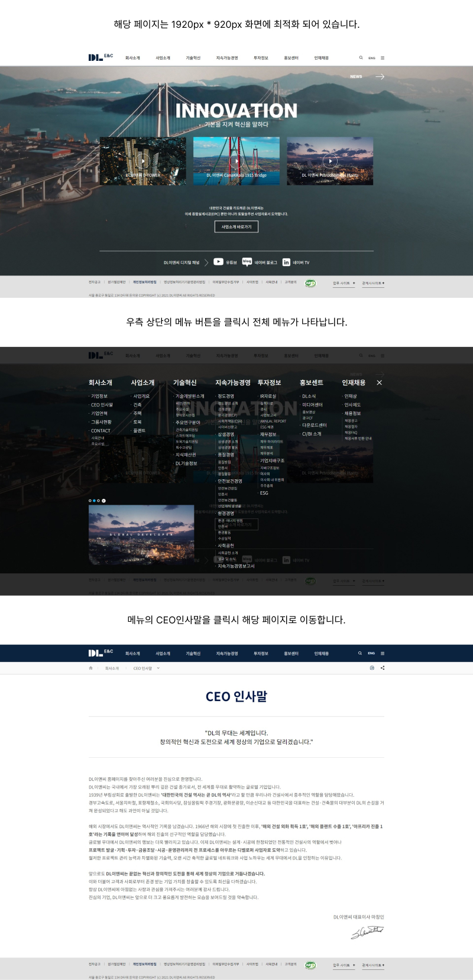The width and height of the screenshot is (473, 980).
Task: Select CI/BI 소개 in the full menu overlay
Action: point(312,434)
